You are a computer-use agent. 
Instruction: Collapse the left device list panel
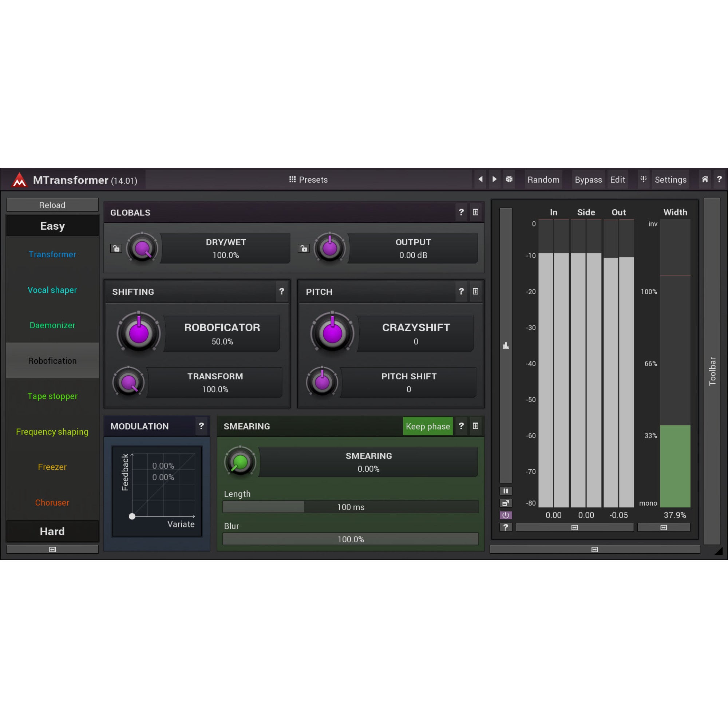(x=52, y=549)
